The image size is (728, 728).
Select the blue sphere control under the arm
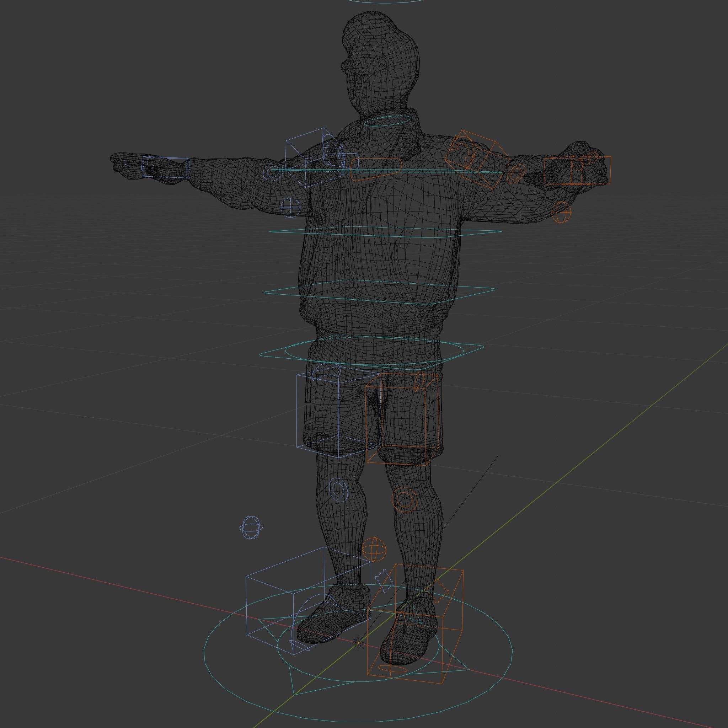coord(291,207)
